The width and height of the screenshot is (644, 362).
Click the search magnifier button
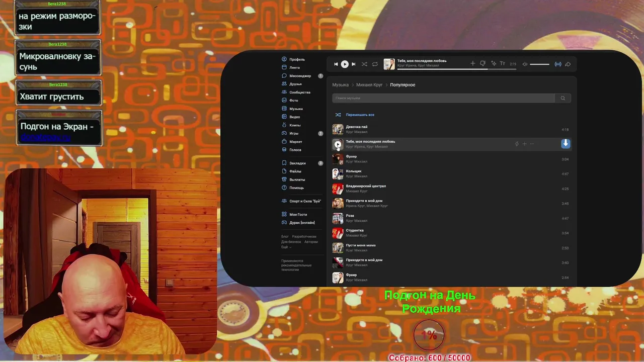tap(563, 98)
